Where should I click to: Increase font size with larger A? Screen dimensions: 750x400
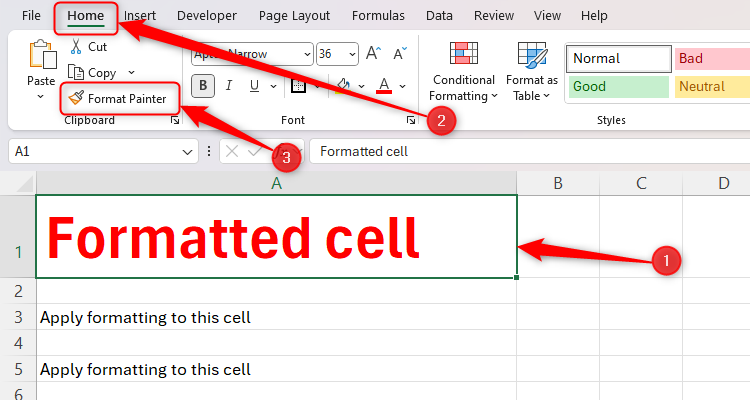click(373, 54)
